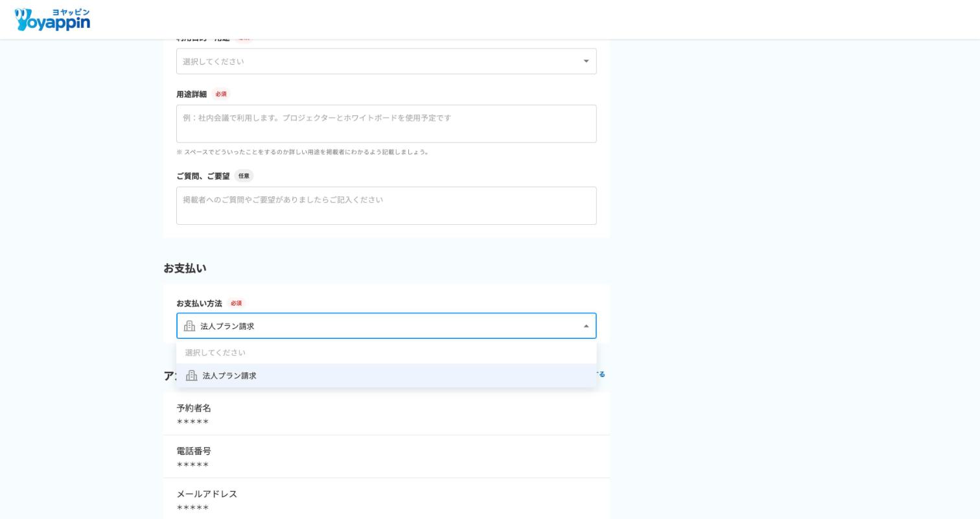Select 法人プラン請求 option in dropdown list
The height and width of the screenshot is (519, 980).
(x=386, y=376)
